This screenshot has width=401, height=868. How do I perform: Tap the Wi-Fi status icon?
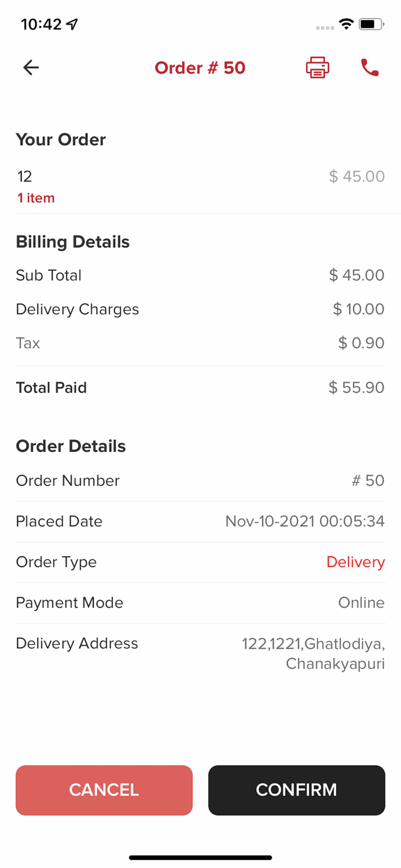[x=347, y=24]
